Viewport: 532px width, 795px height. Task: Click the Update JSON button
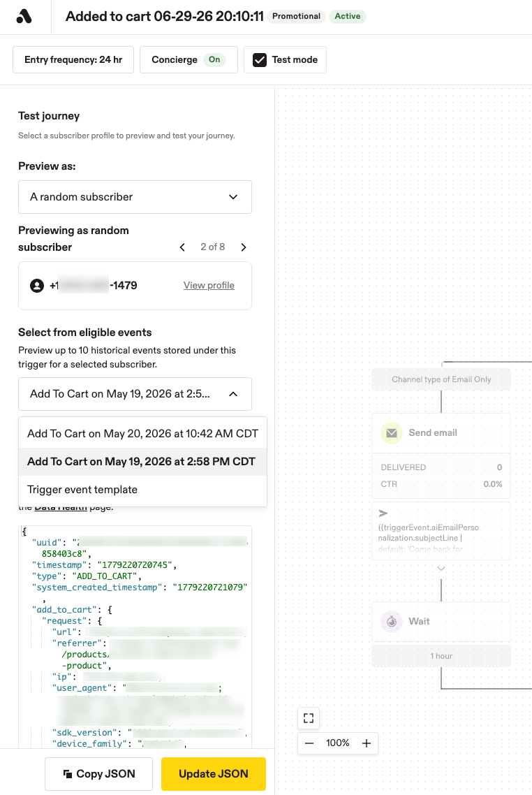tap(214, 774)
